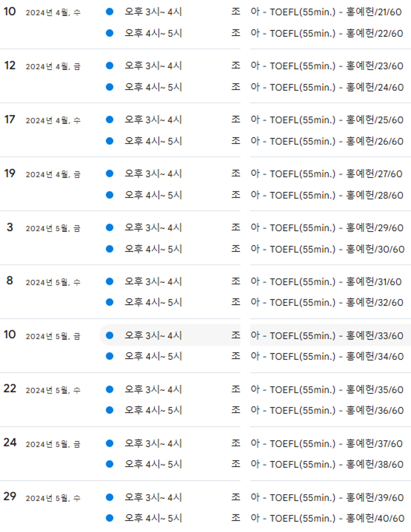Click the '2024년 4월, 금' label beside day 19
Image resolution: width=411 pixels, height=532 pixels.
[53, 174]
